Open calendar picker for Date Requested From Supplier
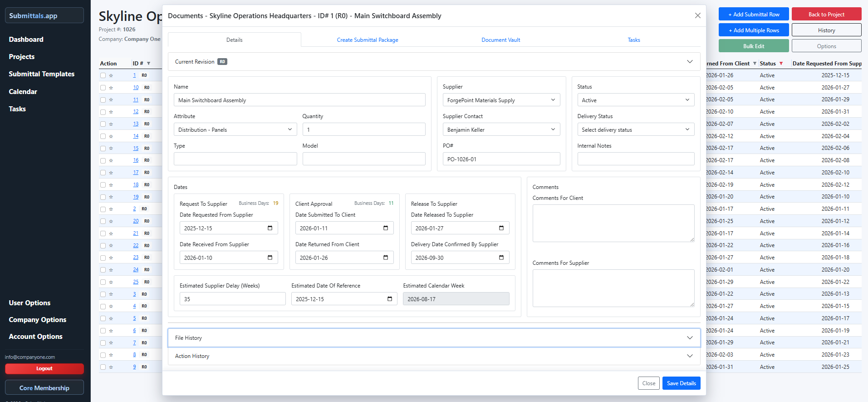The image size is (868, 402). tap(270, 228)
